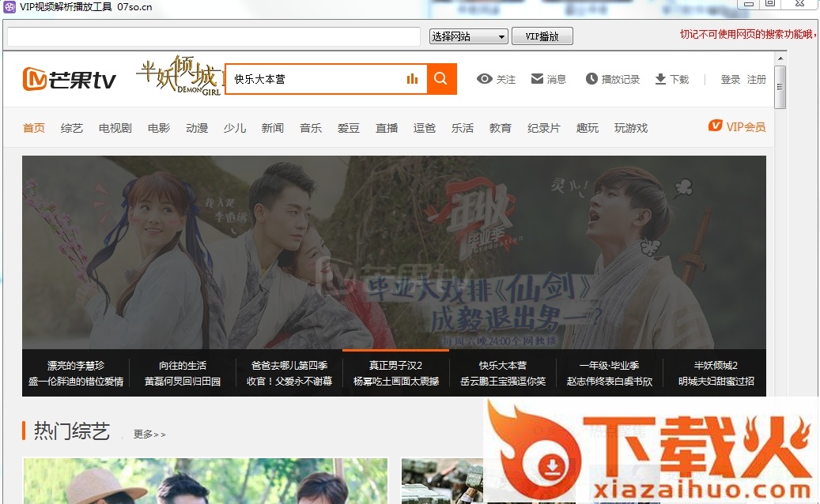
Task: Select 向往的生活 banner slide
Action: [183, 373]
